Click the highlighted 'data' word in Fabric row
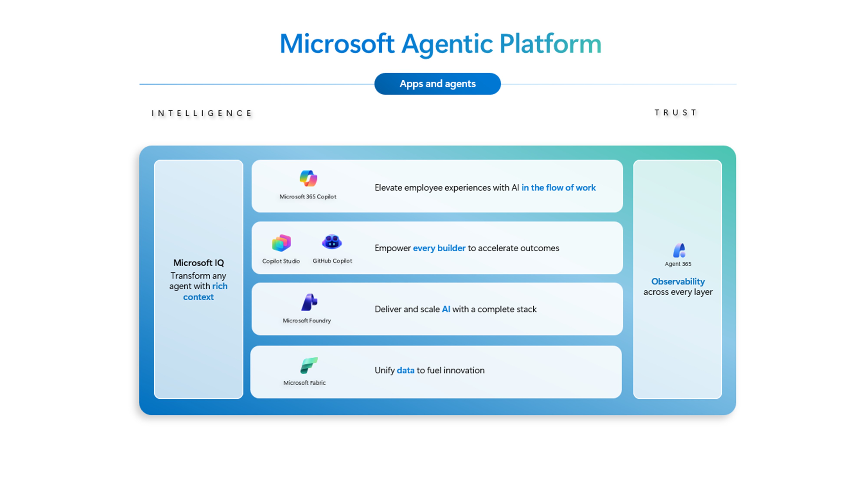This screenshot has width=868, height=488. [x=405, y=370]
